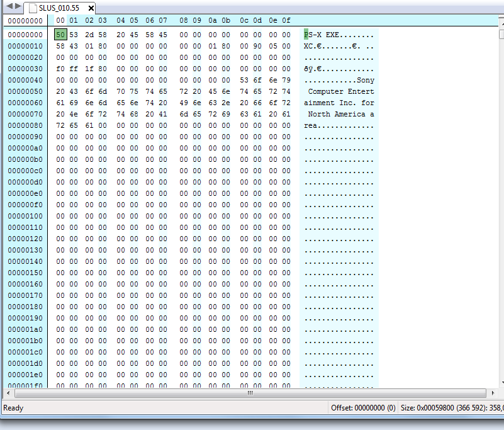
Task: Select highlighted hex byte 50 at offset 0
Action: (x=60, y=35)
